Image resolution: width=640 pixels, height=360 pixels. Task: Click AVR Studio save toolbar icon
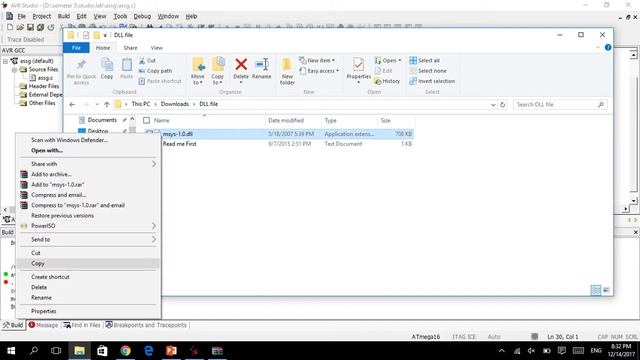30,27
